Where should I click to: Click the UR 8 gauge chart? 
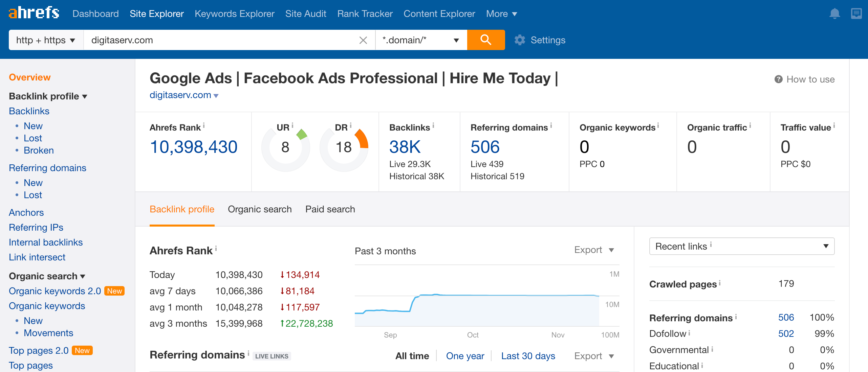point(285,147)
